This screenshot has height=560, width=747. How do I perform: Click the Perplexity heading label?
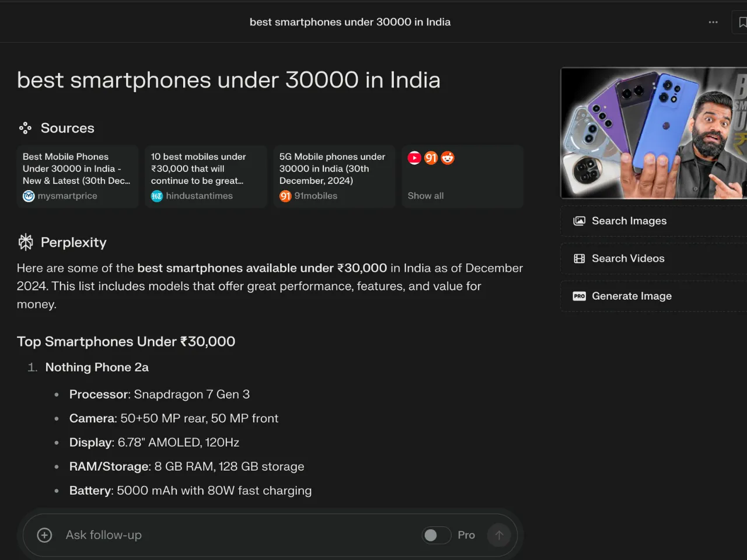(74, 242)
